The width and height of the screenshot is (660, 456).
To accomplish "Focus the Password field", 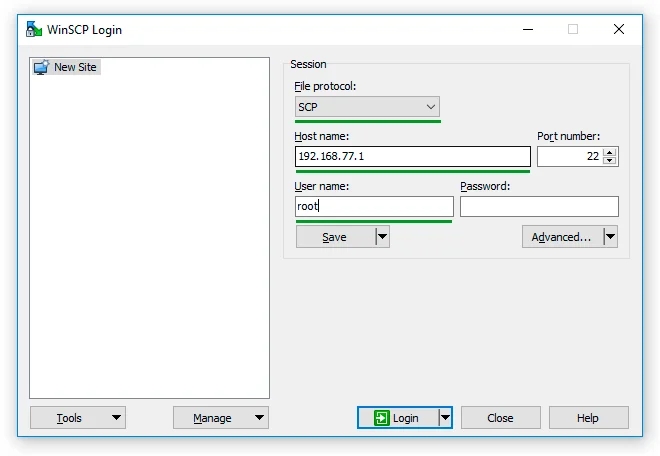I will tap(539, 206).
